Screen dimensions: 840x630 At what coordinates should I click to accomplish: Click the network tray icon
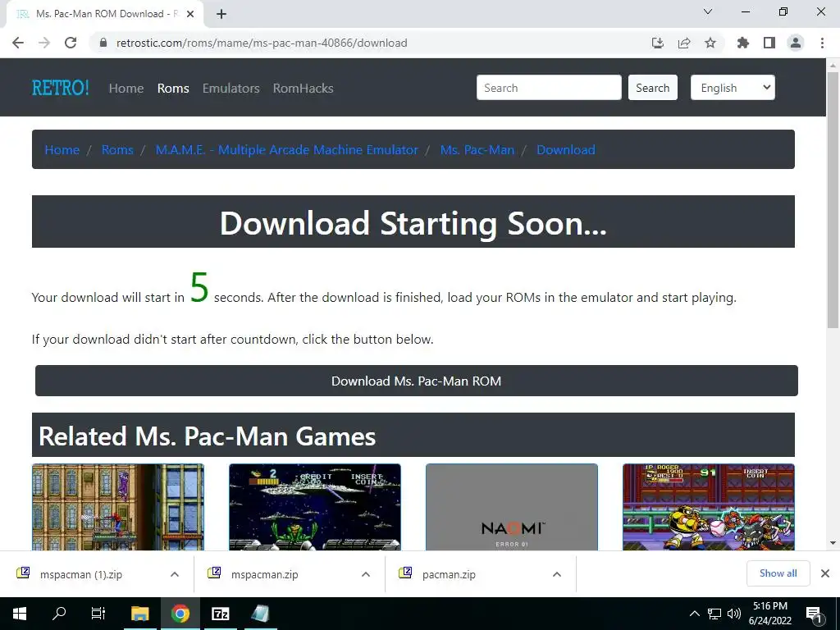click(714, 614)
